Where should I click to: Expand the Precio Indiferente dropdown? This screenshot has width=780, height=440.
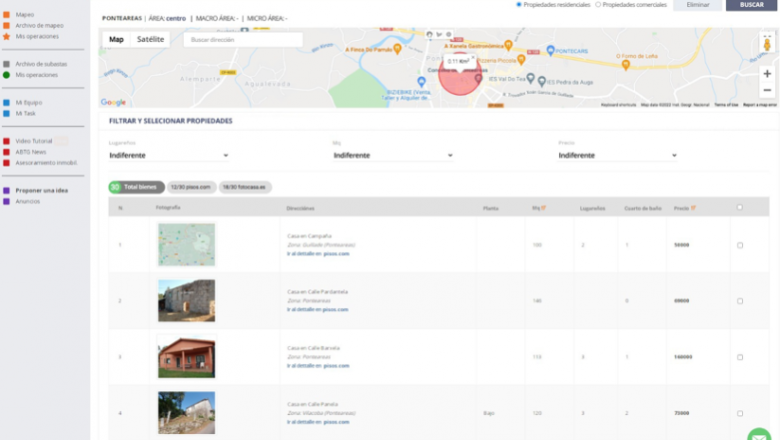618,156
